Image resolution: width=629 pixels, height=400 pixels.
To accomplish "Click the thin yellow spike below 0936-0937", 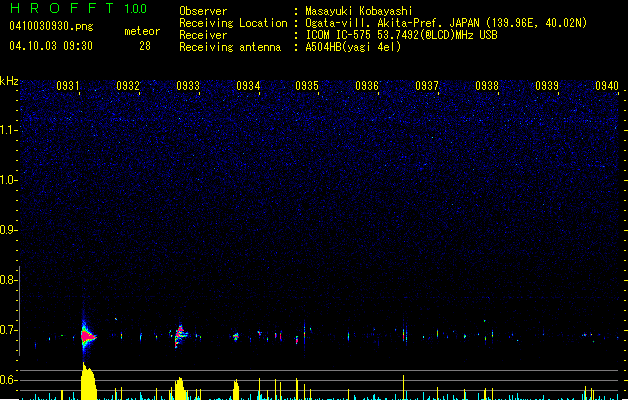I will (404, 387).
